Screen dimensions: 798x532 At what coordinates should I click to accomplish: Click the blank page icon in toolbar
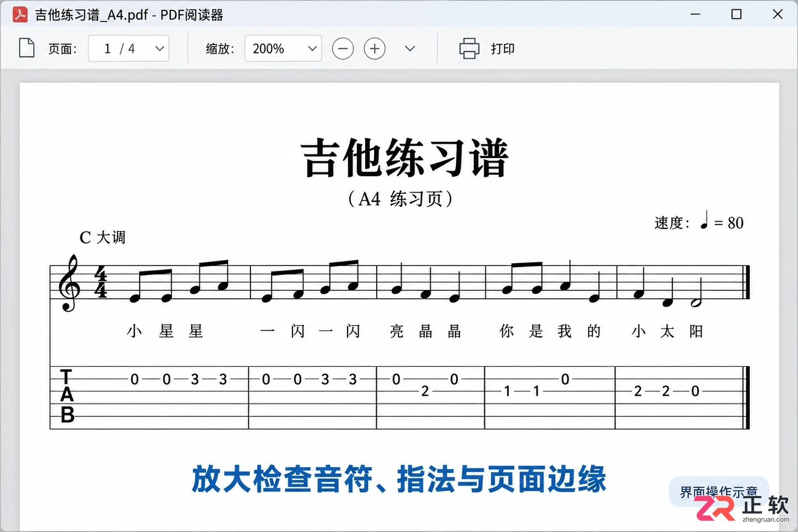click(27, 48)
